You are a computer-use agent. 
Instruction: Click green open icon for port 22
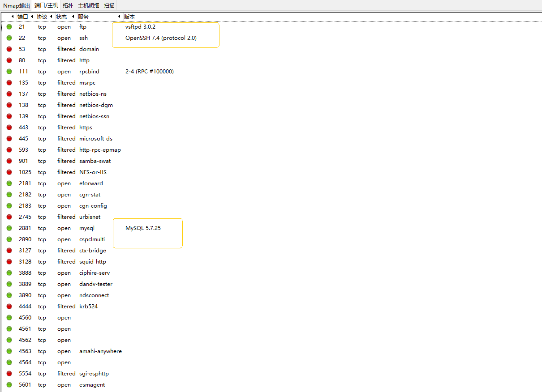click(x=9, y=38)
